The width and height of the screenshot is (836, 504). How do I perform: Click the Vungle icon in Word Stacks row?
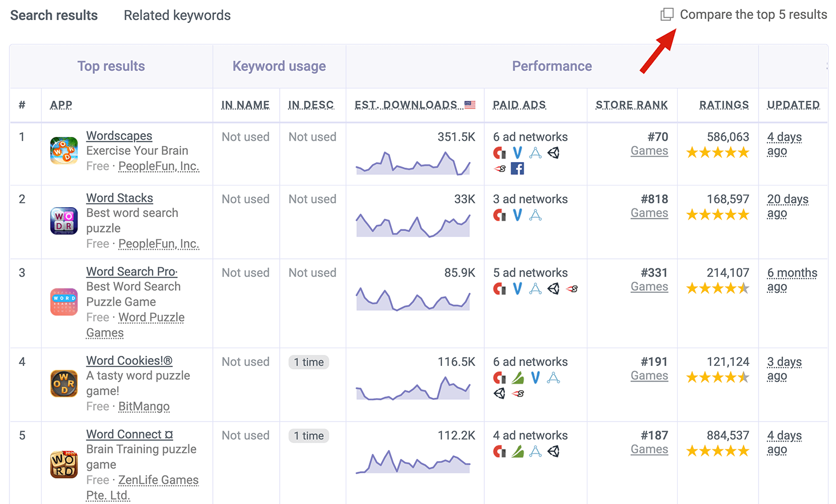(x=517, y=215)
